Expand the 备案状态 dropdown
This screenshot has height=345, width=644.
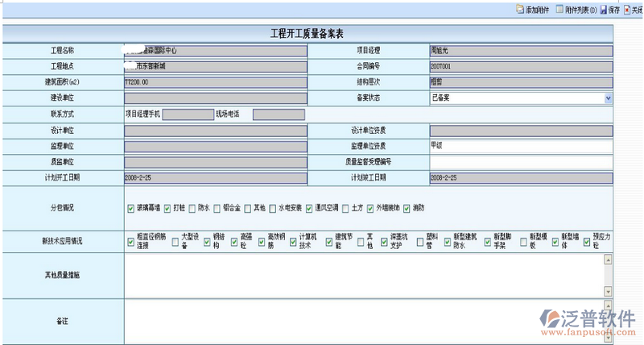click(607, 98)
